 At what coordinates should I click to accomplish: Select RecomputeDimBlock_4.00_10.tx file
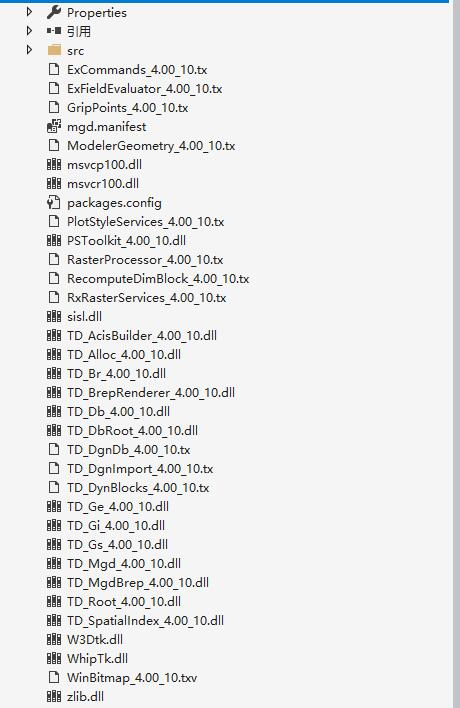point(158,279)
